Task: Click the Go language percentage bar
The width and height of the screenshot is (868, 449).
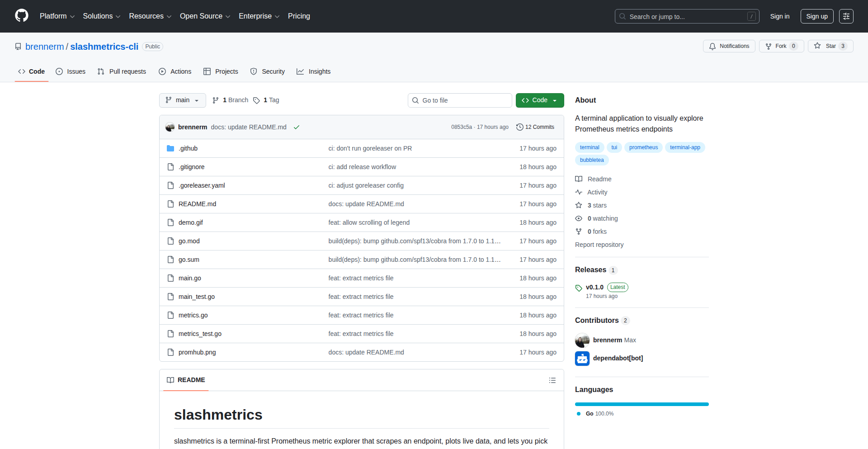Action: coord(642,404)
